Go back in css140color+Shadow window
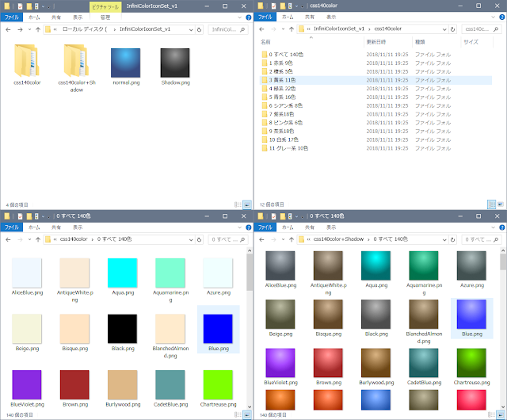The width and height of the screenshot is (507, 420). (262, 240)
